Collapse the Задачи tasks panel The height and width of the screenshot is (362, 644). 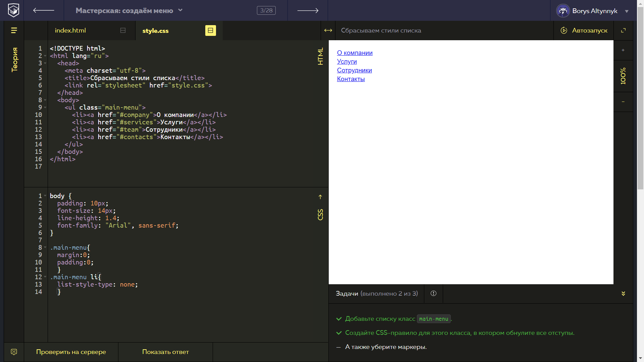coord(623,294)
